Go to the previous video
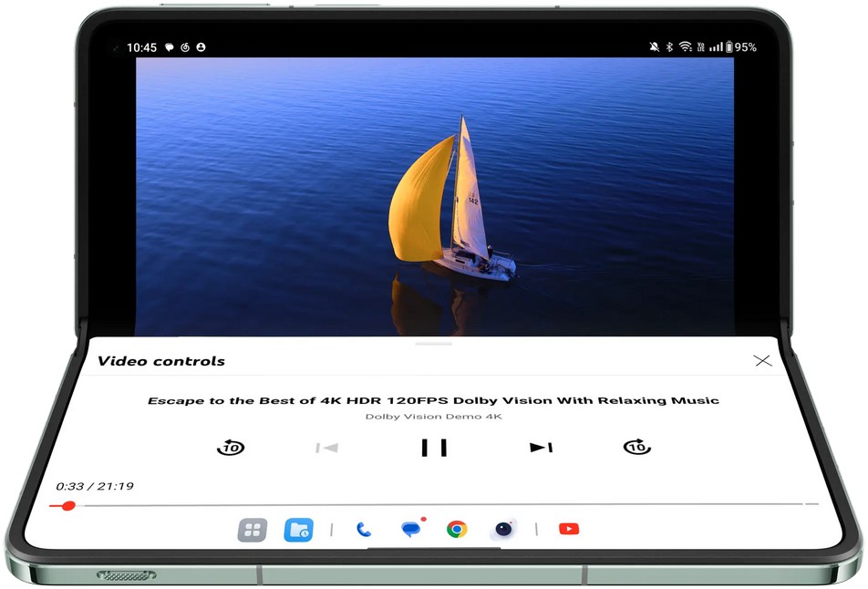This screenshot has width=868, height=589. [326, 448]
